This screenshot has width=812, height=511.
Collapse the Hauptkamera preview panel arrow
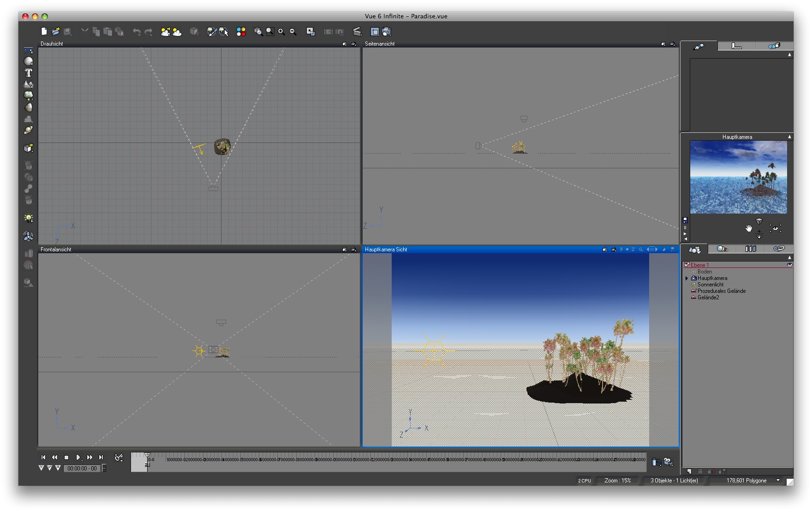pyautogui.click(x=789, y=137)
